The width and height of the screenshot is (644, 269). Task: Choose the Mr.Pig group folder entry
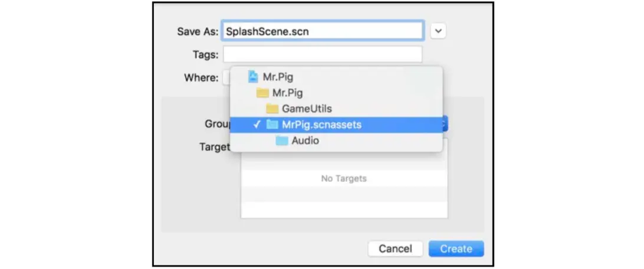pos(287,93)
